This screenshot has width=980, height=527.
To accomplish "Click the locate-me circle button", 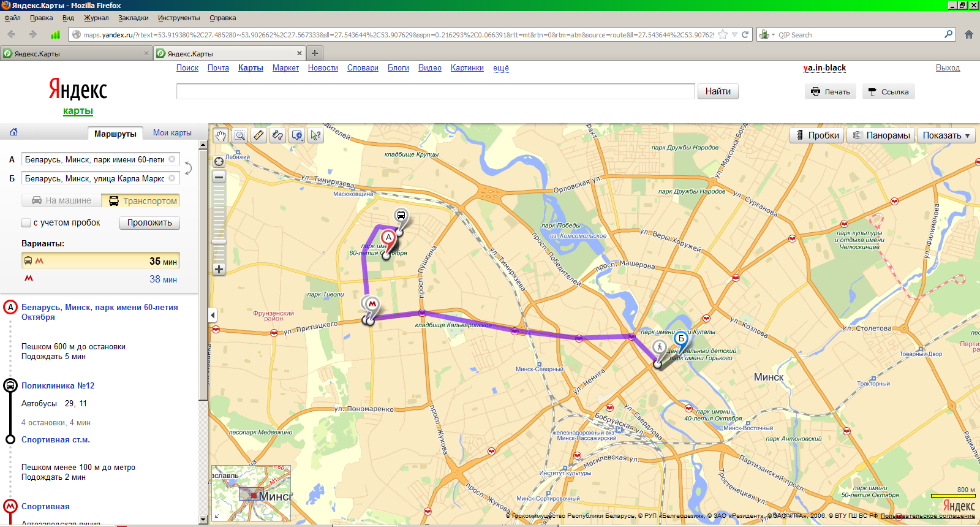I will pyautogui.click(x=219, y=162).
